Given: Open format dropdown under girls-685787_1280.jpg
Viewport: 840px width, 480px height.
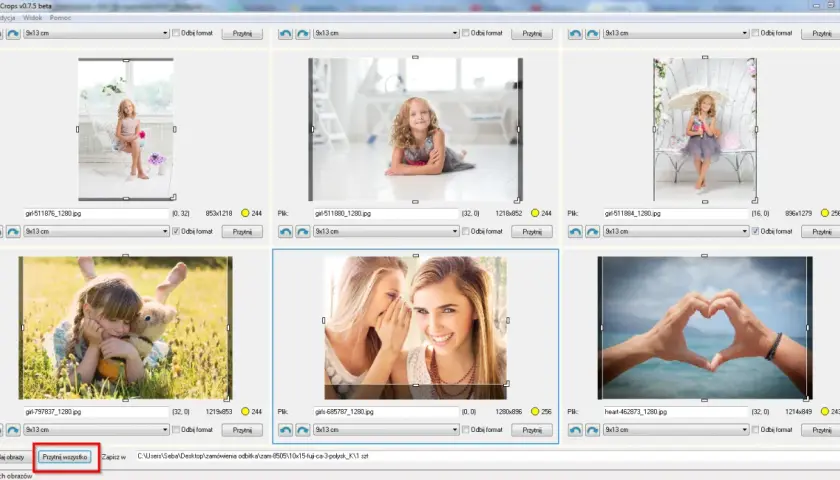Looking at the screenshot, I should pyautogui.click(x=386, y=430).
